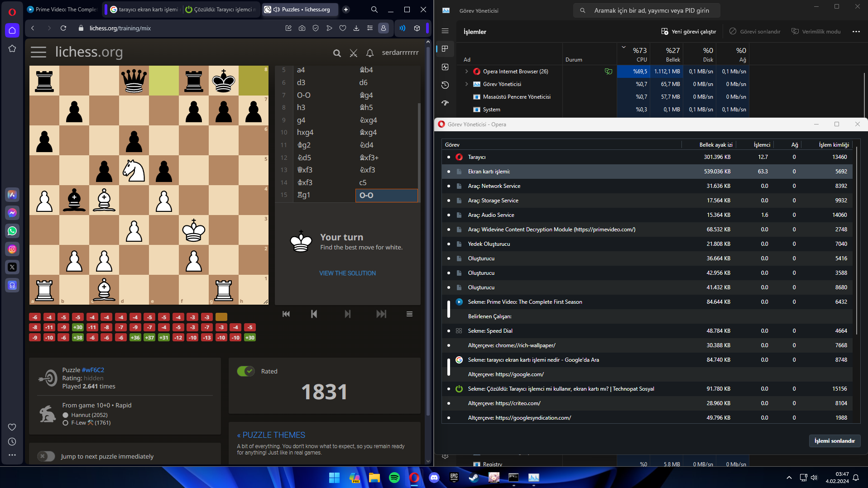Show hidden system tray icons
The height and width of the screenshot is (488, 868).
click(789, 478)
